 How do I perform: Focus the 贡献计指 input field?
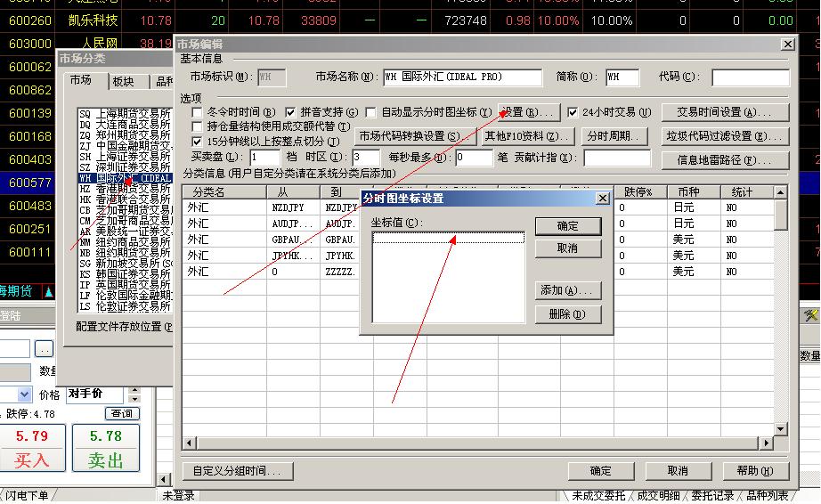click(617, 158)
